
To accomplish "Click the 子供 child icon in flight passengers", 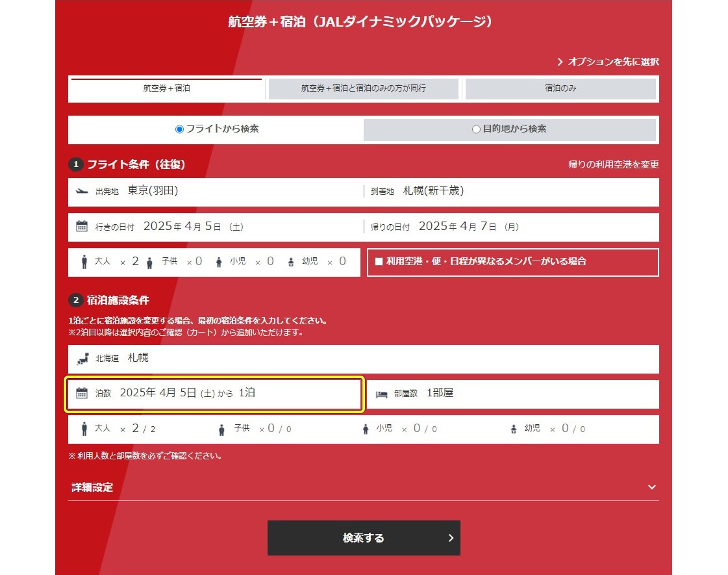I will (x=149, y=263).
